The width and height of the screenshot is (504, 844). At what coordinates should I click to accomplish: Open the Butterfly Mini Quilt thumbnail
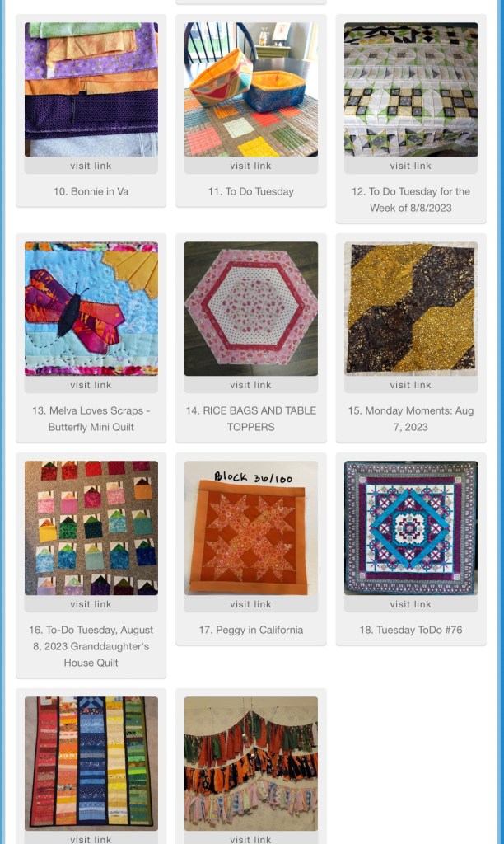click(91, 308)
